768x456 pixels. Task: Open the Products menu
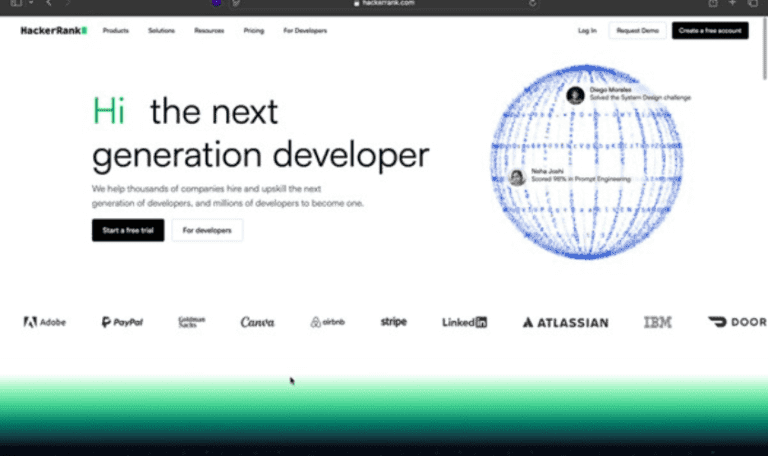coord(116,30)
